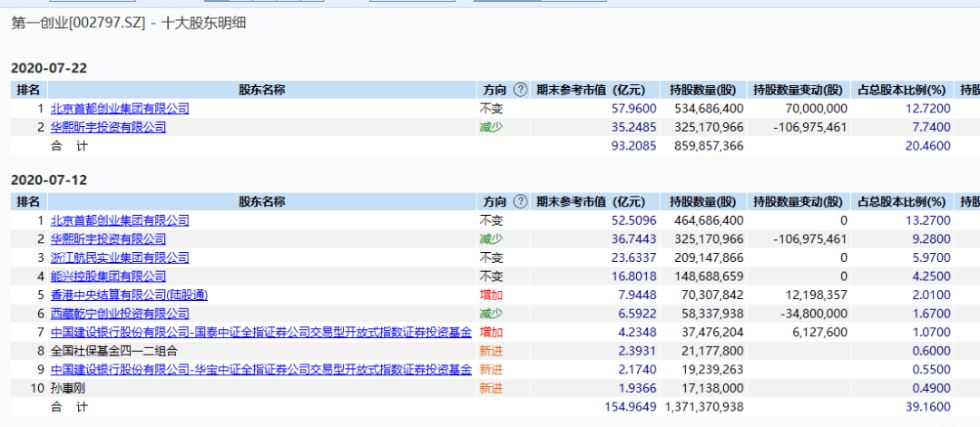
Task: Open 北京首都创业集团有限公司 link under 2020-07-12
Action: 120,220
